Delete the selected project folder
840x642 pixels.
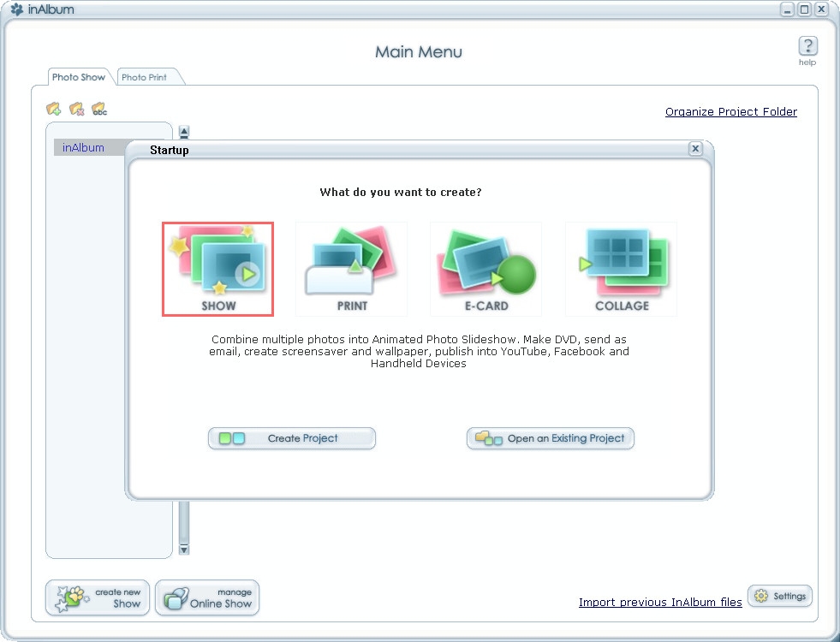(75, 110)
